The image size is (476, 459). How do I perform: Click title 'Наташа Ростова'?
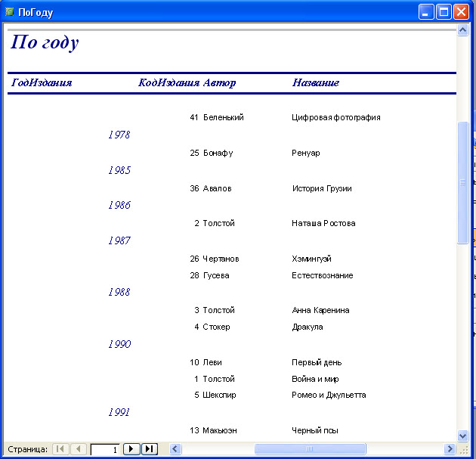pyautogui.click(x=323, y=223)
